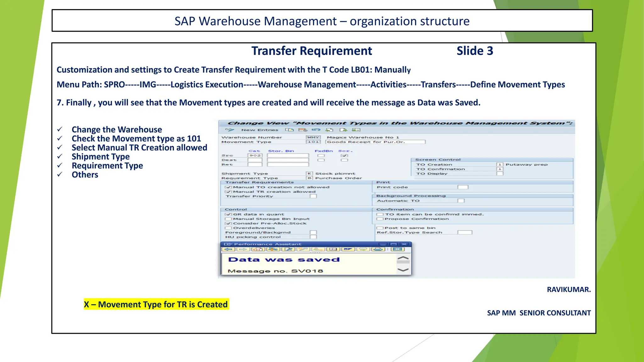The image size is (644, 362).
Task: Click the Print code input field
Action: (x=463, y=187)
